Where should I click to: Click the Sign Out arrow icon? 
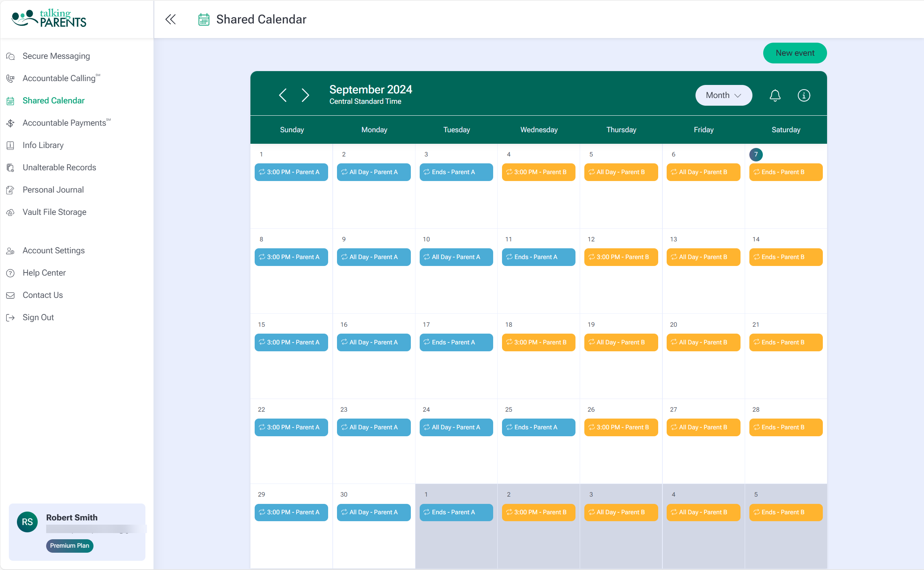tap(10, 318)
